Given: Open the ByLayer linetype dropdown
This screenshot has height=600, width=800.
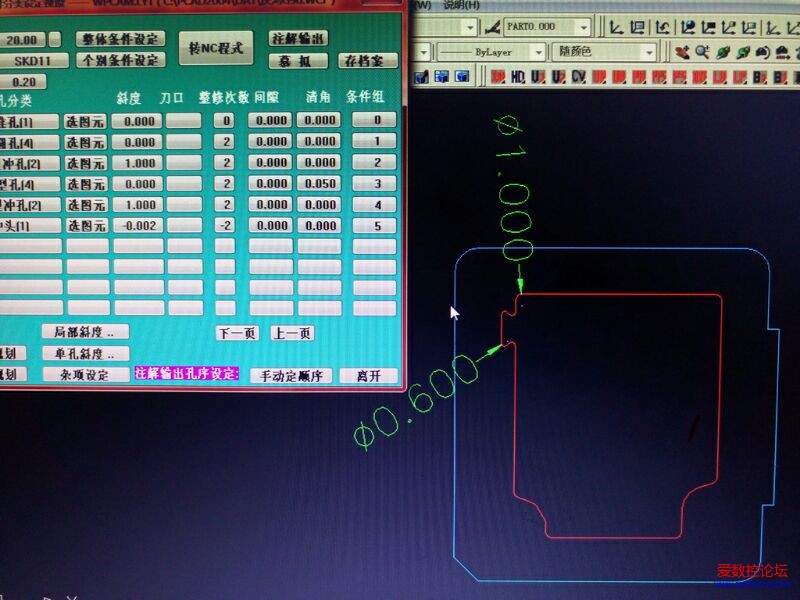Looking at the screenshot, I should (x=538, y=52).
